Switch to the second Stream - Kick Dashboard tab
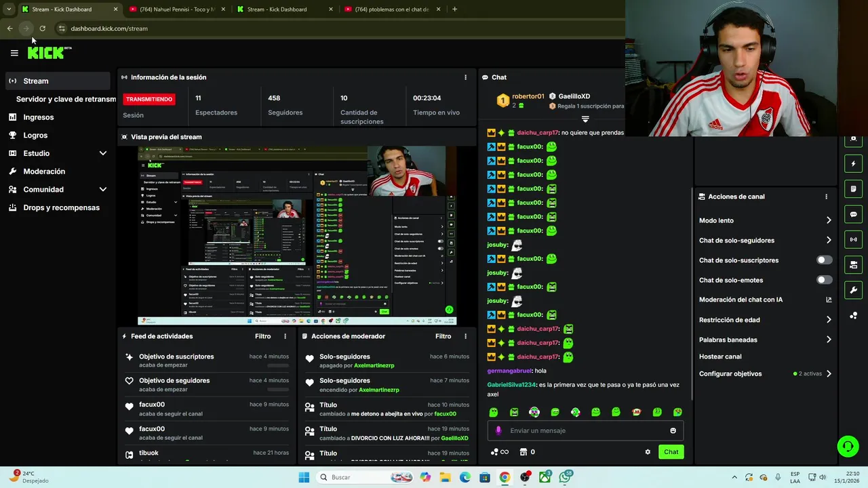Image resolution: width=868 pixels, height=488 pixels. pos(285,9)
